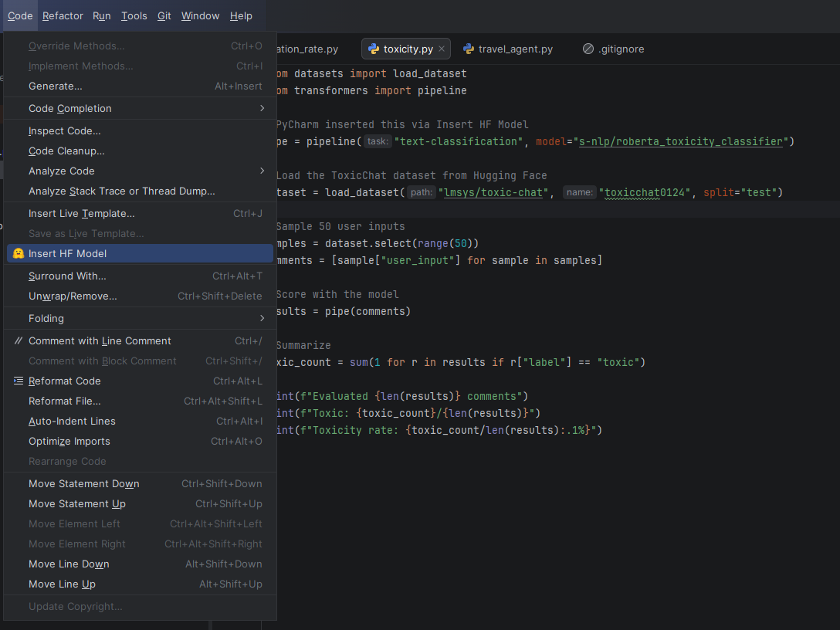Click the Hugging Face icon beside Insert HF Model

click(x=19, y=253)
